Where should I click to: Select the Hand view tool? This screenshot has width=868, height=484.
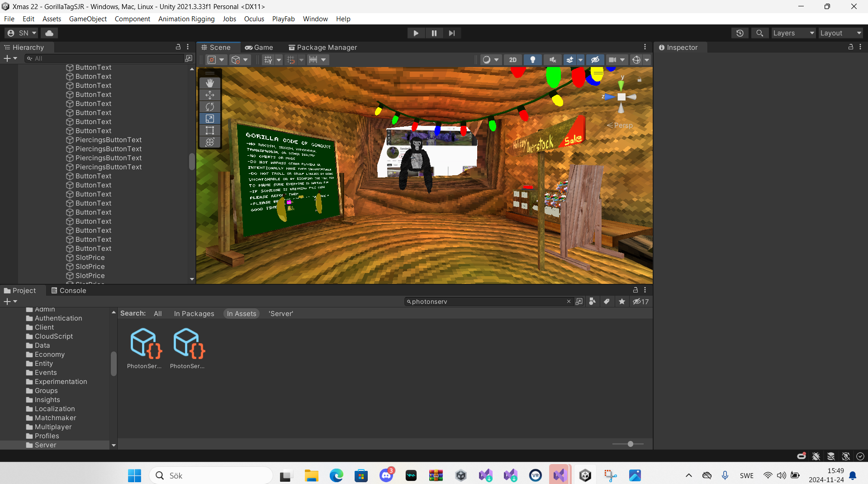(x=210, y=83)
